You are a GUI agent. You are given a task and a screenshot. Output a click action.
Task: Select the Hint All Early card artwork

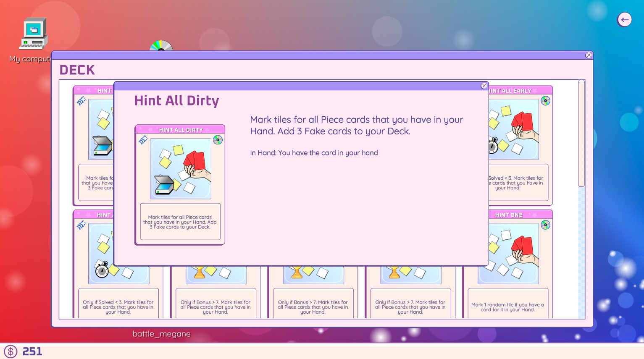[513, 129]
